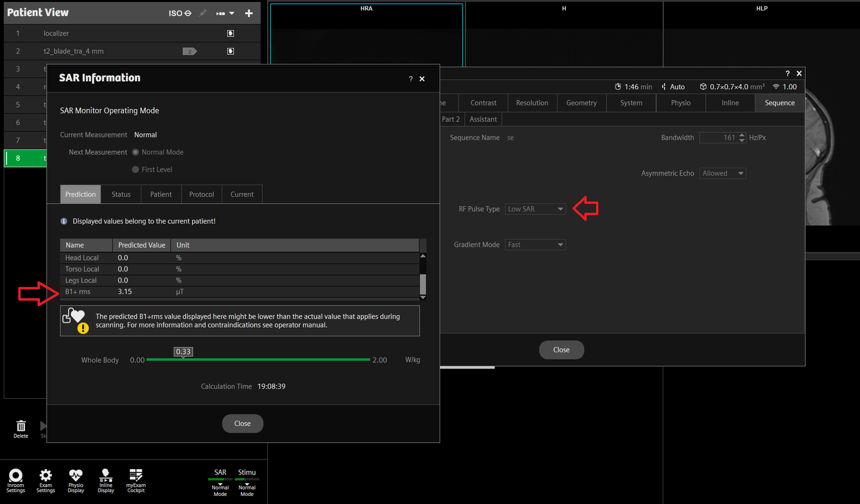Open Inroom Settings icon
Viewport: 860px width, 504px height.
[16, 480]
